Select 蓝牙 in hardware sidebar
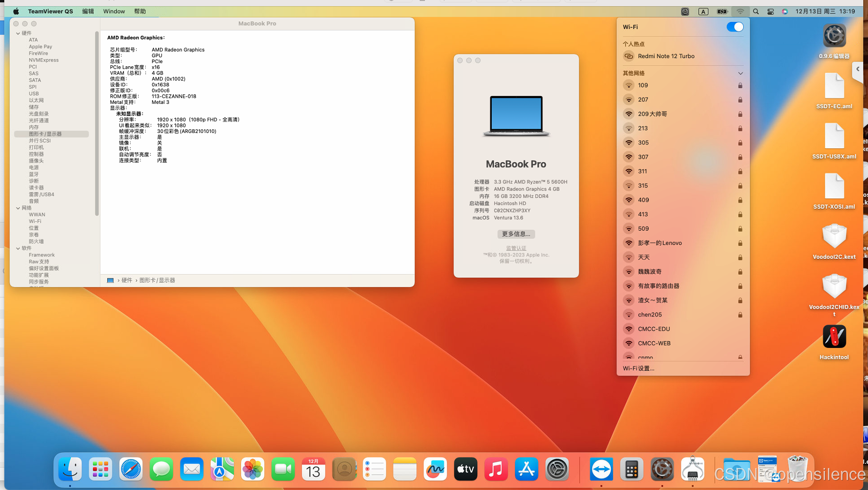This screenshot has width=868, height=490. [33, 174]
